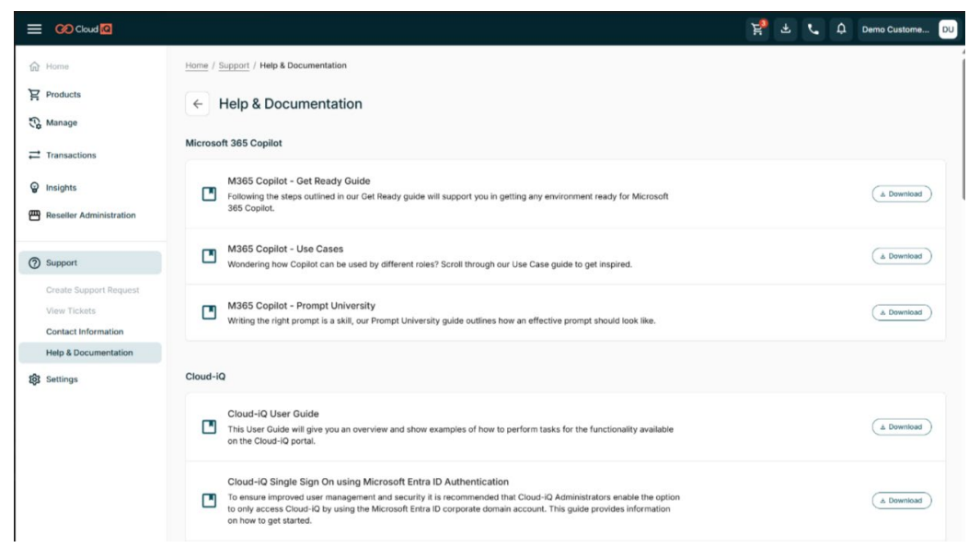Download the Cloud-iQ User Guide

pos(901,427)
